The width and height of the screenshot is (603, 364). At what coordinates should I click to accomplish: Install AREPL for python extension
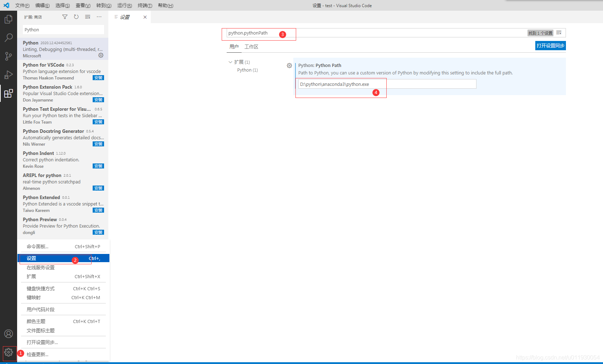coord(98,188)
